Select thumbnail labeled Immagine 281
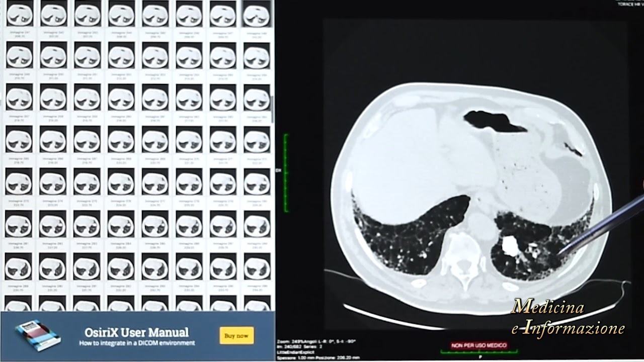Viewport: 644px width, 362px height. point(19,224)
